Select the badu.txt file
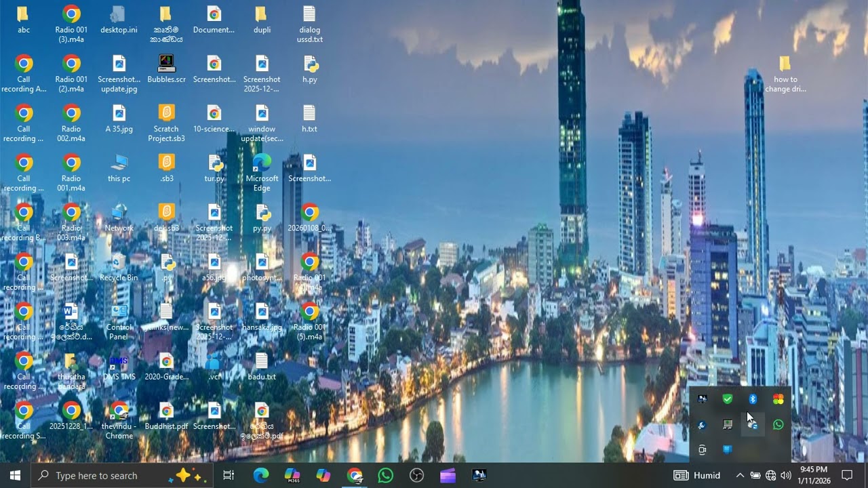This screenshot has height=488, width=868. 262,366
